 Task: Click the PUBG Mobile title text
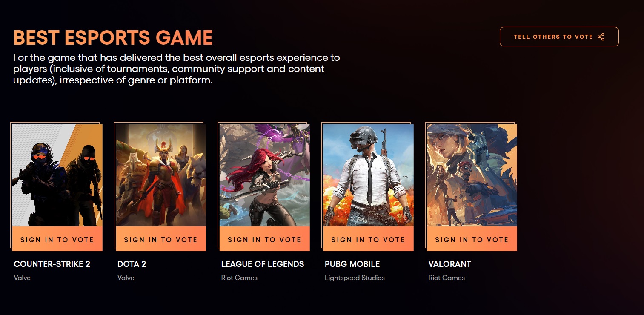point(352,264)
